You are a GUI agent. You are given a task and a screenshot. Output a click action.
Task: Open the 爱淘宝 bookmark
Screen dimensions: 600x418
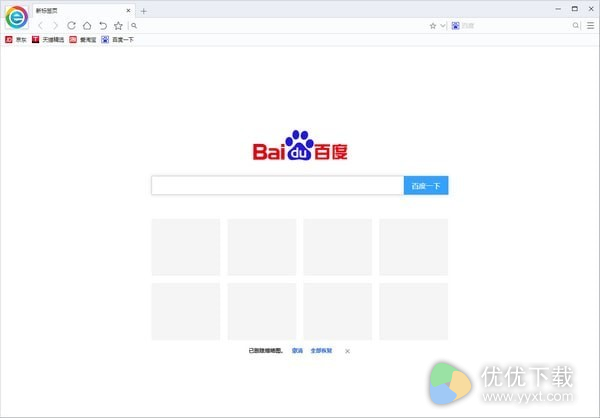(x=83, y=39)
